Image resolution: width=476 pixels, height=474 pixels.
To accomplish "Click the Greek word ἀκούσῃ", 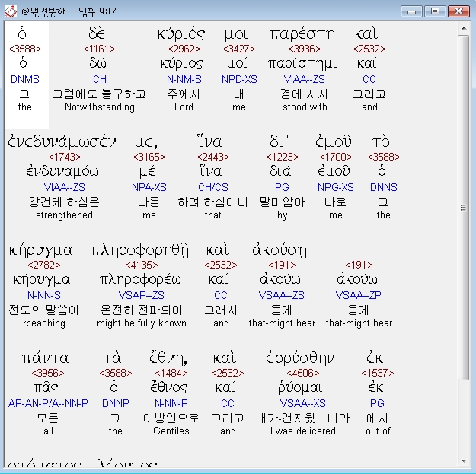I will click(280, 250).
